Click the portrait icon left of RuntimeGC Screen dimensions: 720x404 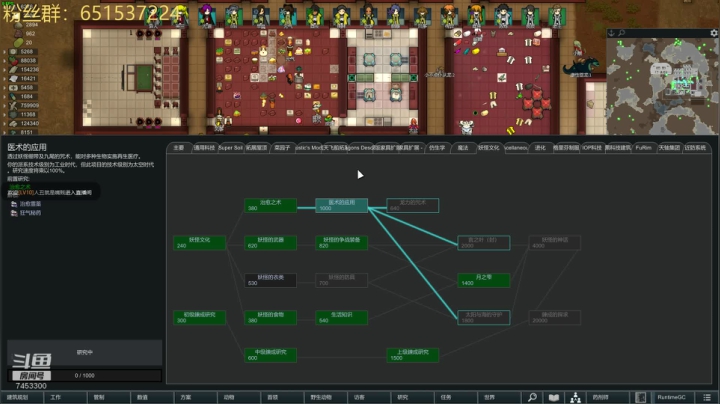click(641, 398)
